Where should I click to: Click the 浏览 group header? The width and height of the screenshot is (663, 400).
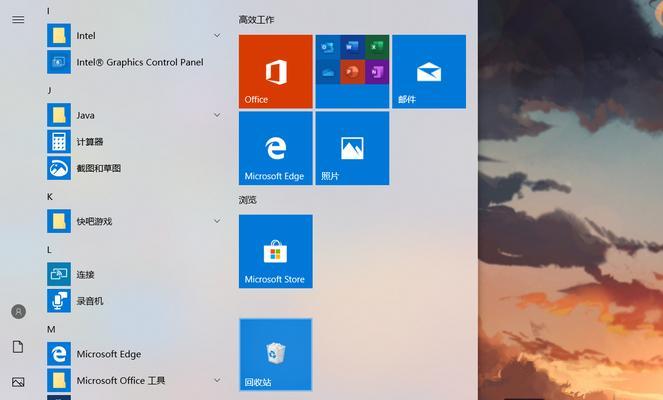pos(247,200)
